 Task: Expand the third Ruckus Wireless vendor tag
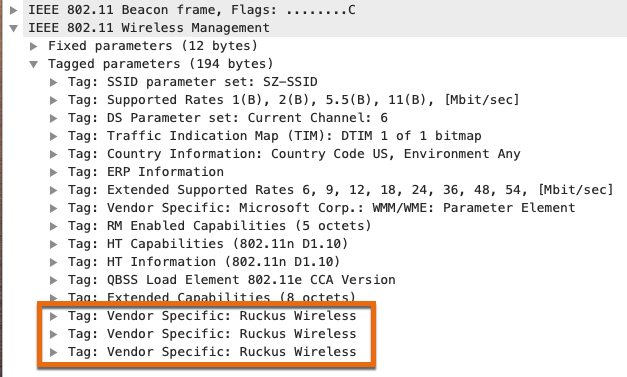(53, 352)
